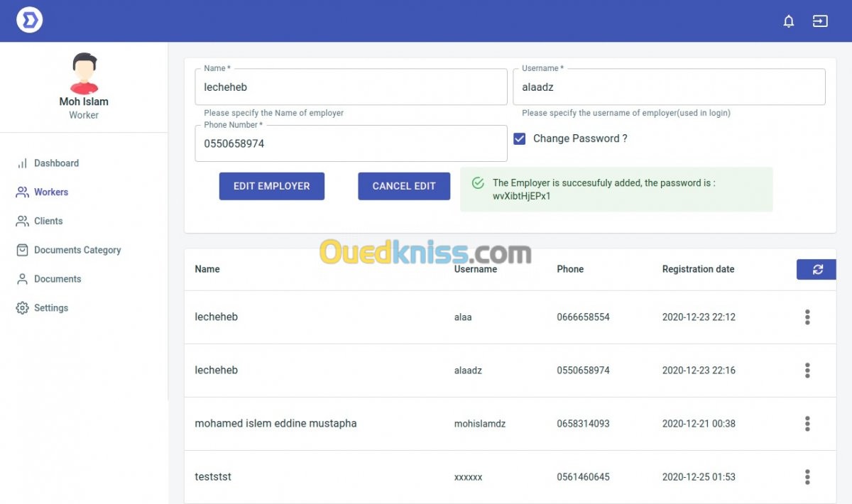Focus the Phone Number input field
Screen dimensions: 852x504
[351, 143]
